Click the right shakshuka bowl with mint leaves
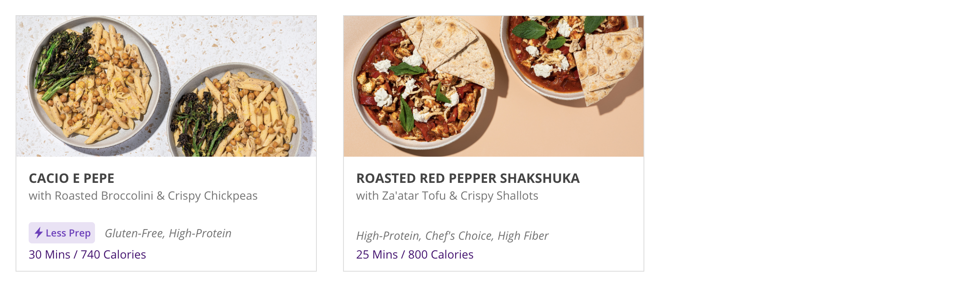 pyautogui.click(x=571, y=57)
